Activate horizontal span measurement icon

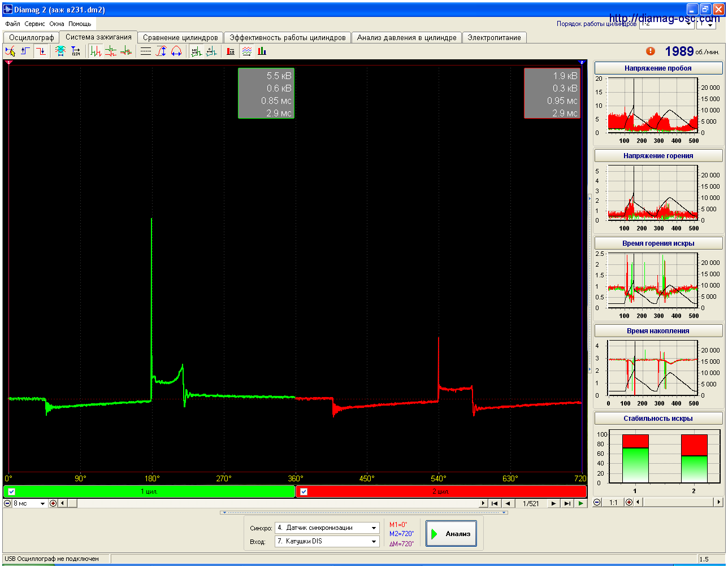(176, 51)
